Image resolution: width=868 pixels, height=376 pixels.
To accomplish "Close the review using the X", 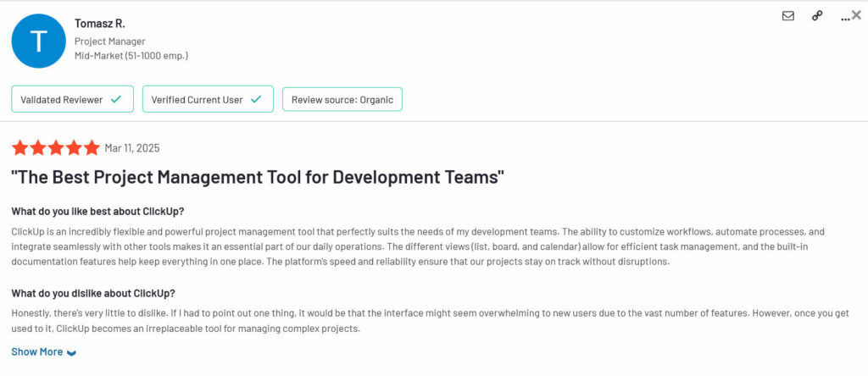I will [856, 14].
